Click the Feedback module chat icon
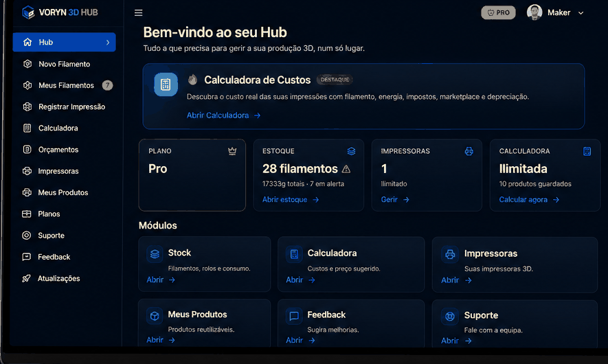The width and height of the screenshot is (608, 364). [x=294, y=316]
